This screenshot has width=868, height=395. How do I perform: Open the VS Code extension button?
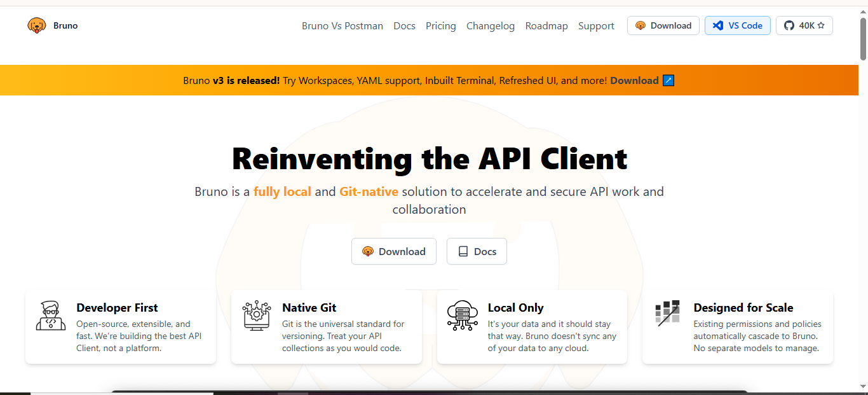[737, 25]
